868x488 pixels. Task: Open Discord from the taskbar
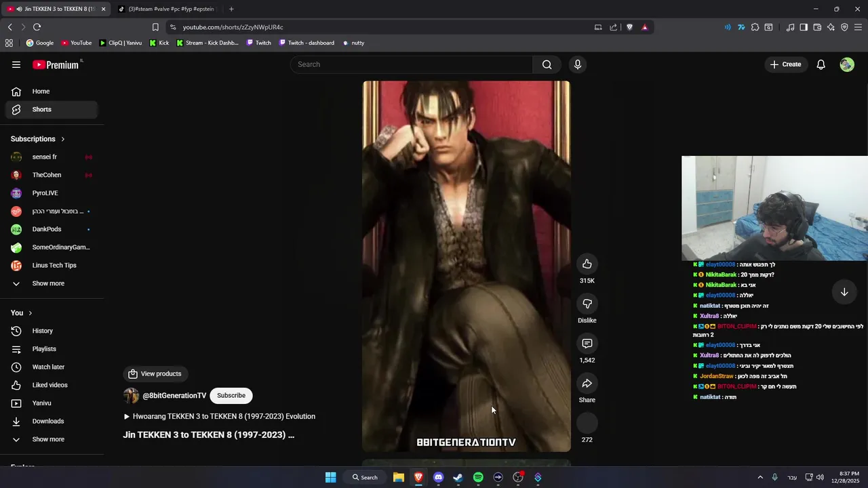pyautogui.click(x=438, y=477)
